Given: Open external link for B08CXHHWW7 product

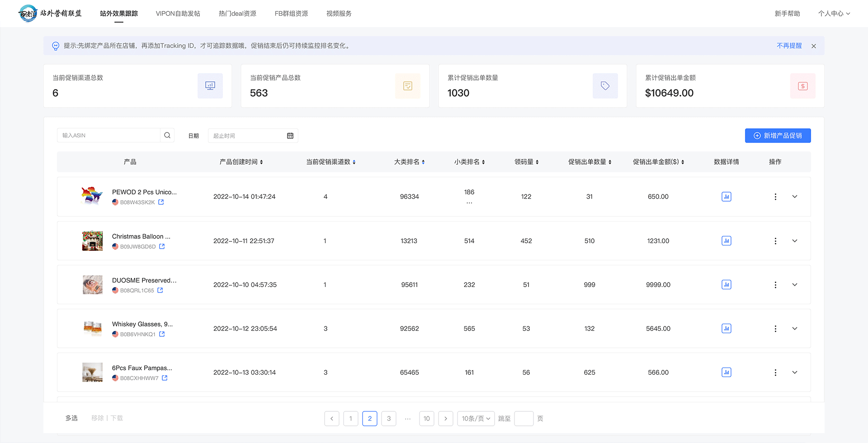Looking at the screenshot, I should (x=165, y=378).
